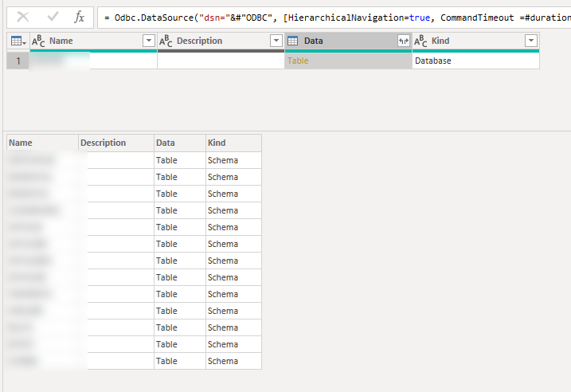Select the Data column header

[x=348, y=41]
